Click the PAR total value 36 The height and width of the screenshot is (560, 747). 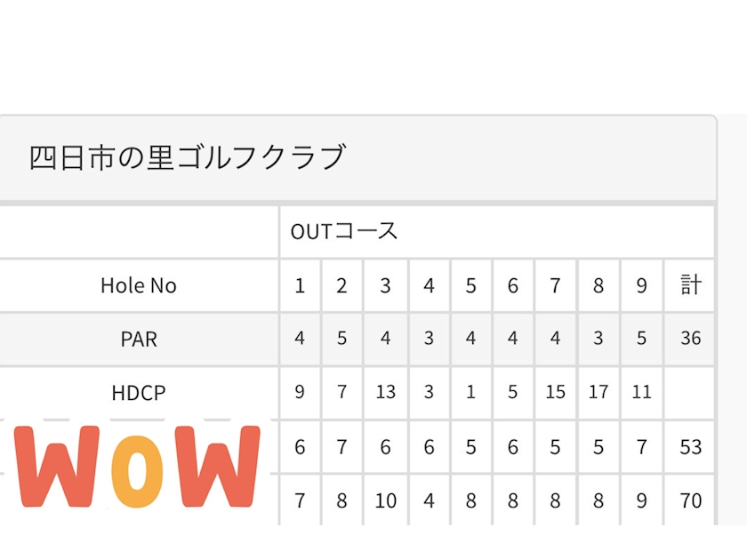coord(690,339)
